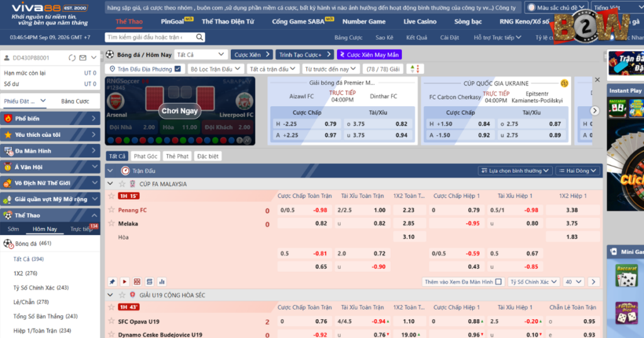Select 1X2 (276) in the sidebar

[x=25, y=273]
